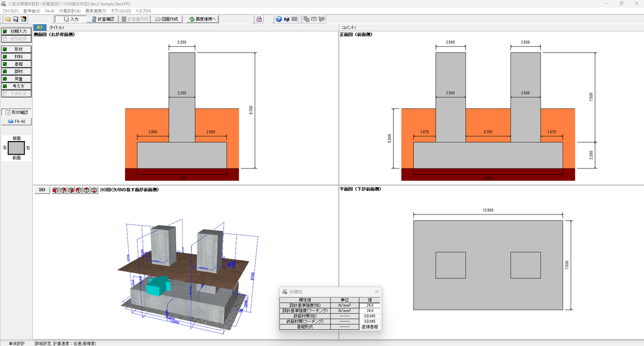644x346 pixels.
Task: Select the second red cube view icon
Action: click(x=63, y=190)
